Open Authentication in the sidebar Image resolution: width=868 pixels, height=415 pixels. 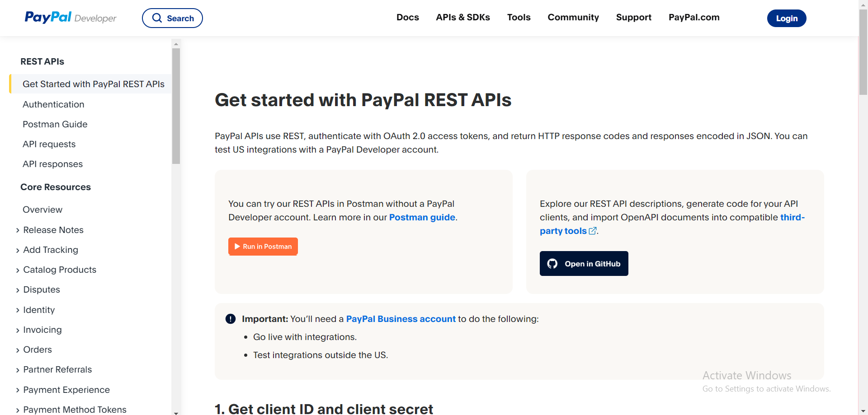pos(53,104)
